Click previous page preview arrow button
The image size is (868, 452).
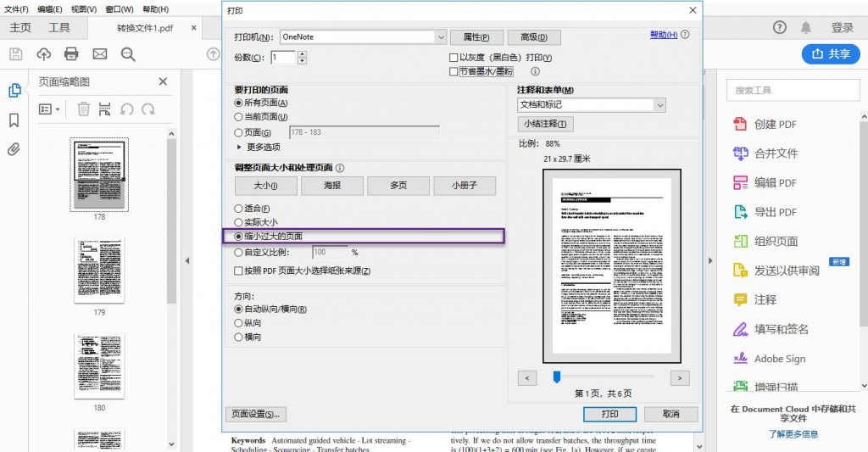click(527, 377)
